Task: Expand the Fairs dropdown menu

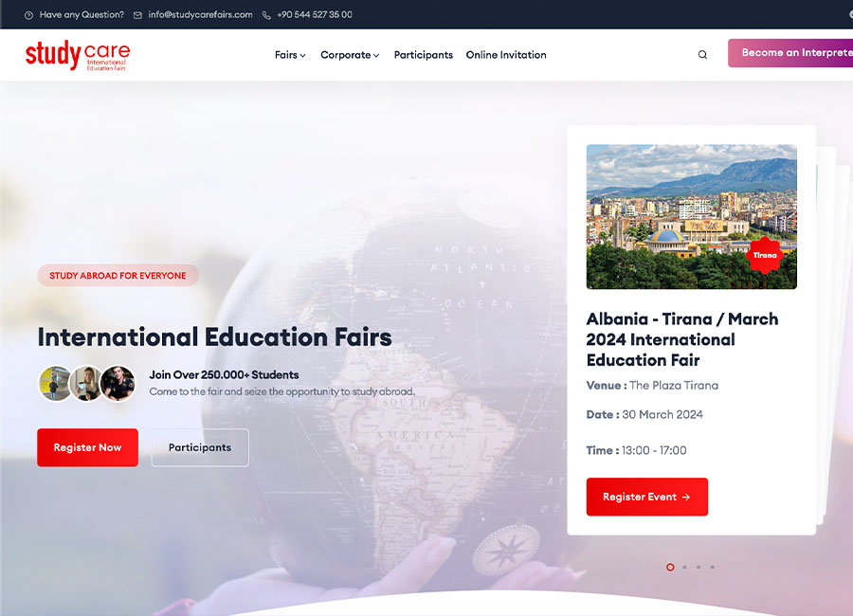Action: (x=290, y=55)
